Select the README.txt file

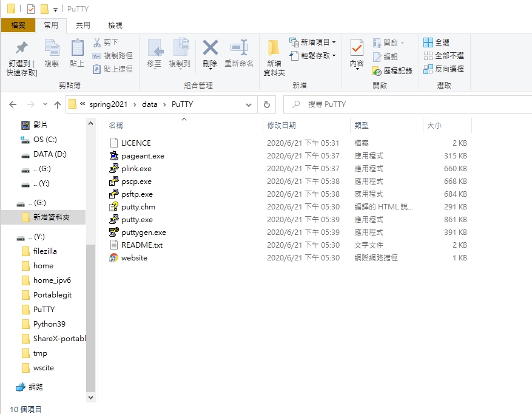142,245
